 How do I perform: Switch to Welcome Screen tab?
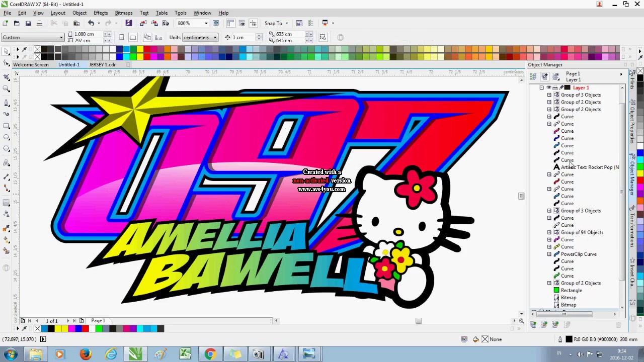coord(31,64)
